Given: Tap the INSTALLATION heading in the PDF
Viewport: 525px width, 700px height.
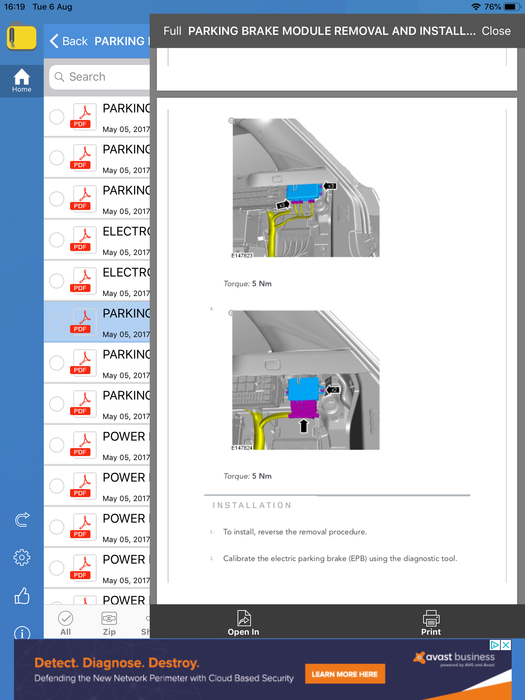Looking at the screenshot, I should [252, 505].
